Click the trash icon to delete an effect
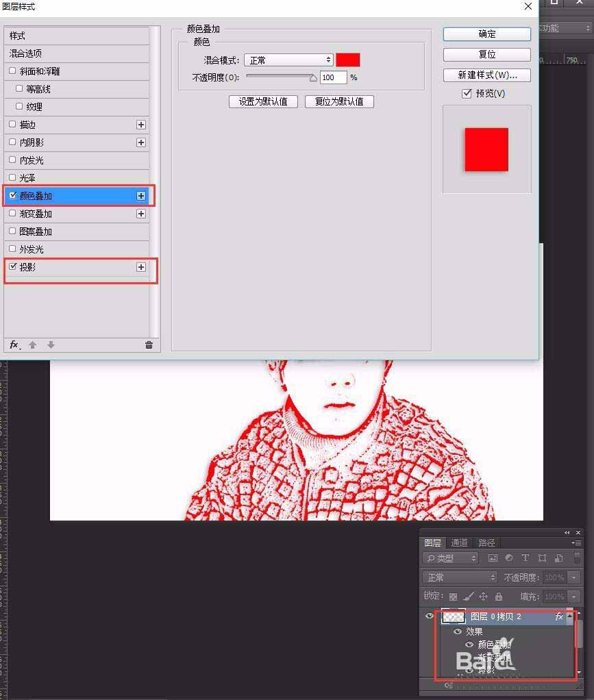The width and height of the screenshot is (594, 700). pos(149,345)
